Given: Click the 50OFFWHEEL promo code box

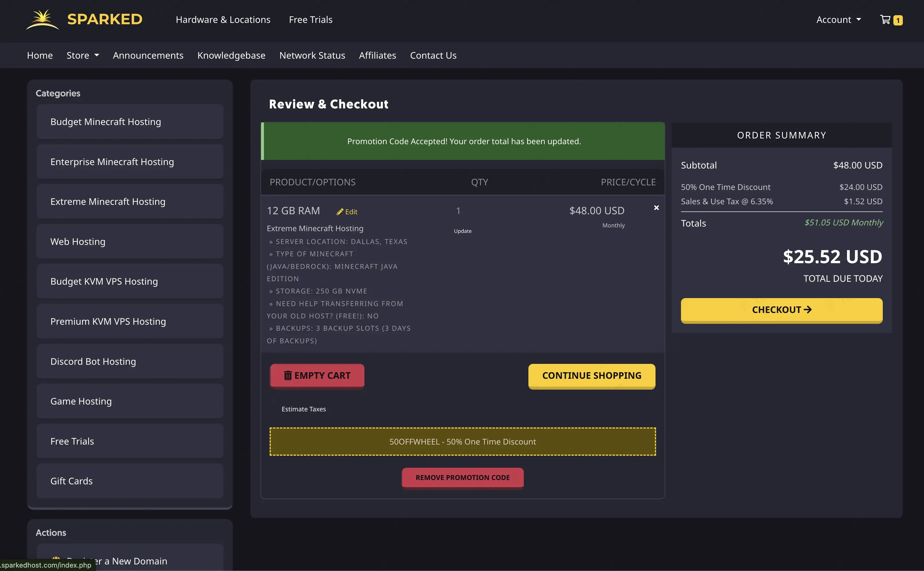Looking at the screenshot, I should pos(462,441).
